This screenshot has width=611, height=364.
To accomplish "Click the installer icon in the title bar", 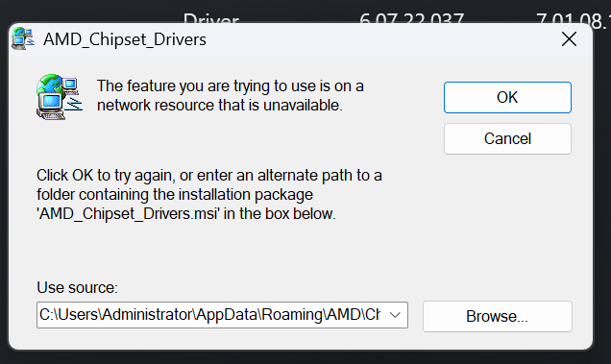I will [23, 38].
